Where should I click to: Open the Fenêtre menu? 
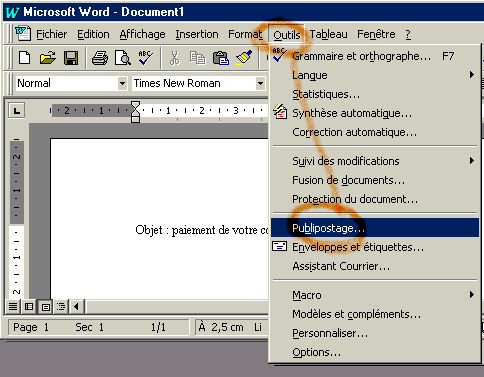coord(376,34)
